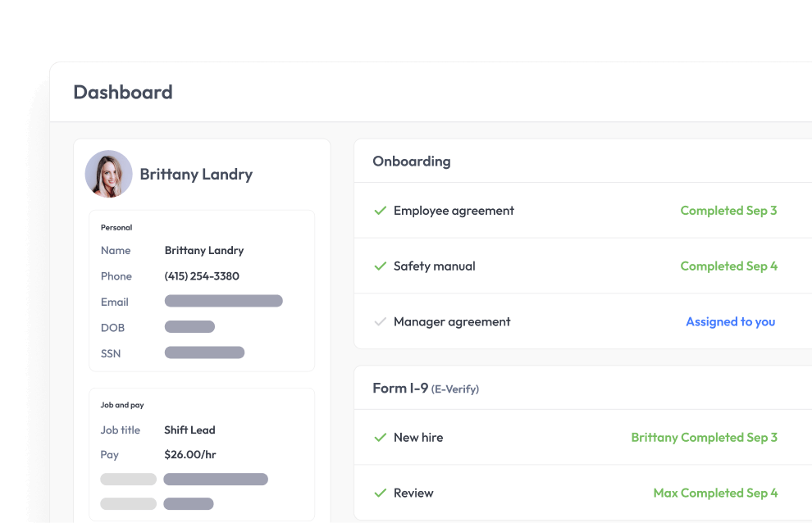Click the New hire completed checkmark icon
Viewport: 812px width, 523px height.
[380, 437]
